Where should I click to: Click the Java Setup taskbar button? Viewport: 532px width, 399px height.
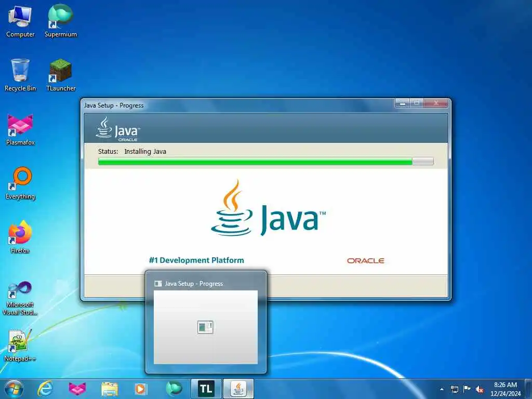(x=238, y=389)
